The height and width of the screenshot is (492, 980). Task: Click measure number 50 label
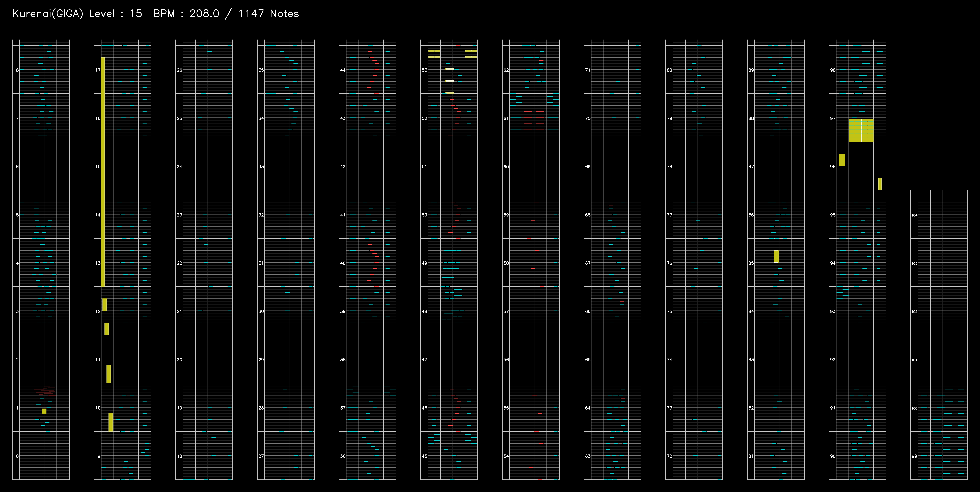click(x=425, y=215)
